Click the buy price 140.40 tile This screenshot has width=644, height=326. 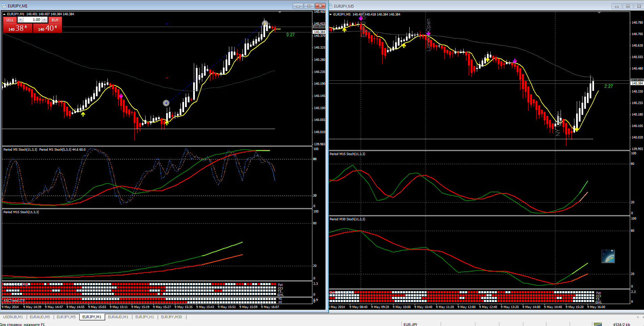47,28
